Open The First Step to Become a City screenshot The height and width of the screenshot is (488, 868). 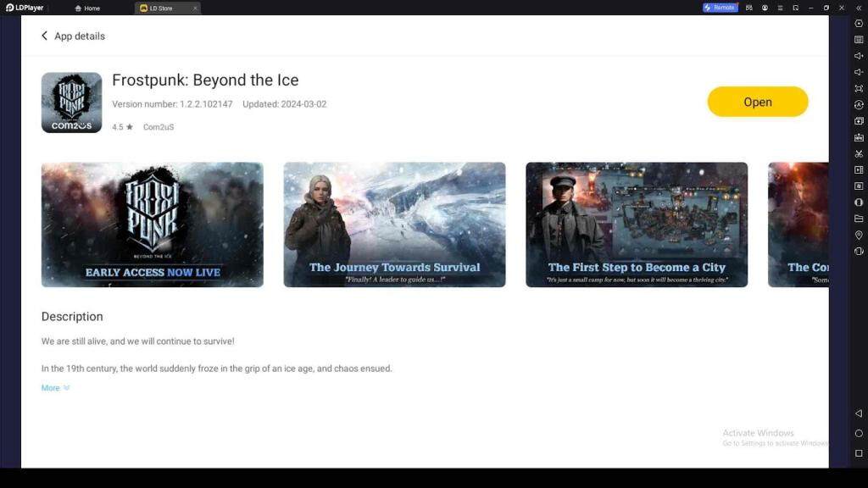(x=637, y=225)
